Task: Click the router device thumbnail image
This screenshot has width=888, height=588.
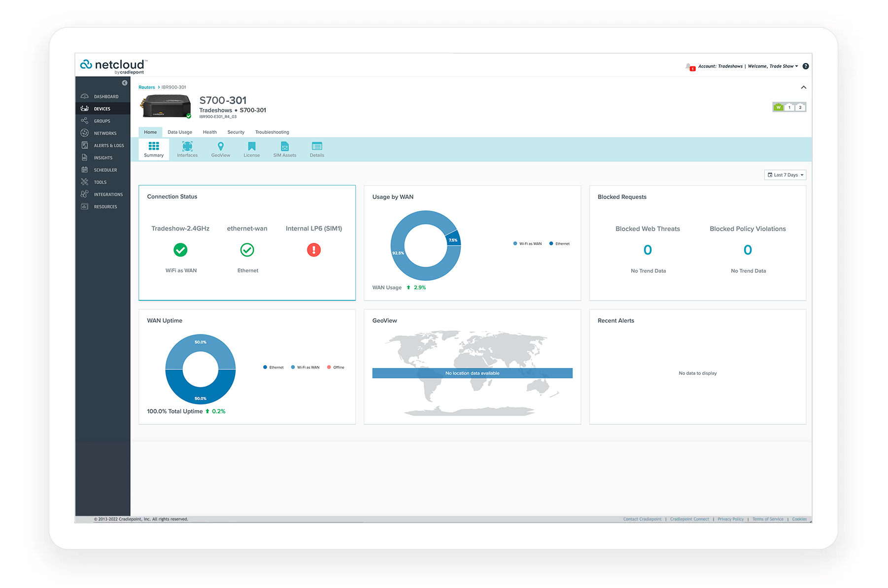Action: (x=167, y=106)
